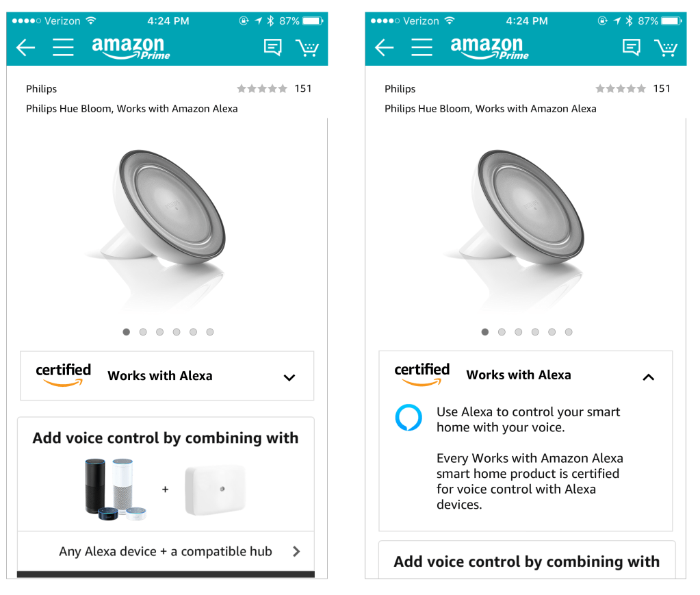This screenshot has width=700, height=595.
Task: Tap the back arrow on the left phone
Action: click(26, 47)
